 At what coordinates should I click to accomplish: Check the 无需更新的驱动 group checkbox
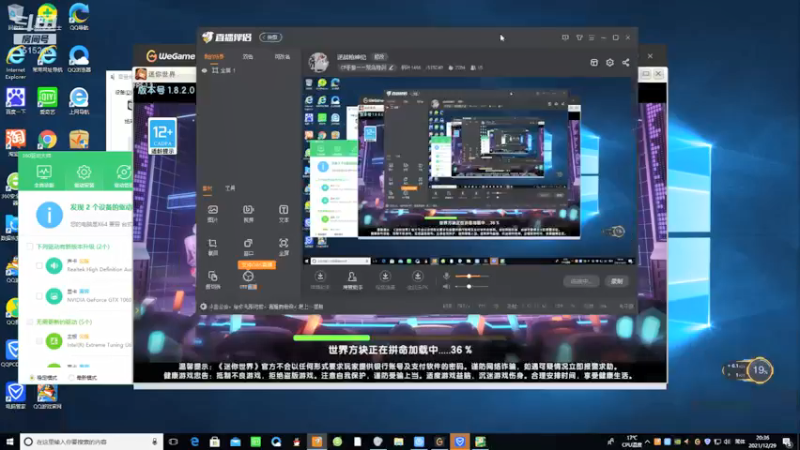30,322
